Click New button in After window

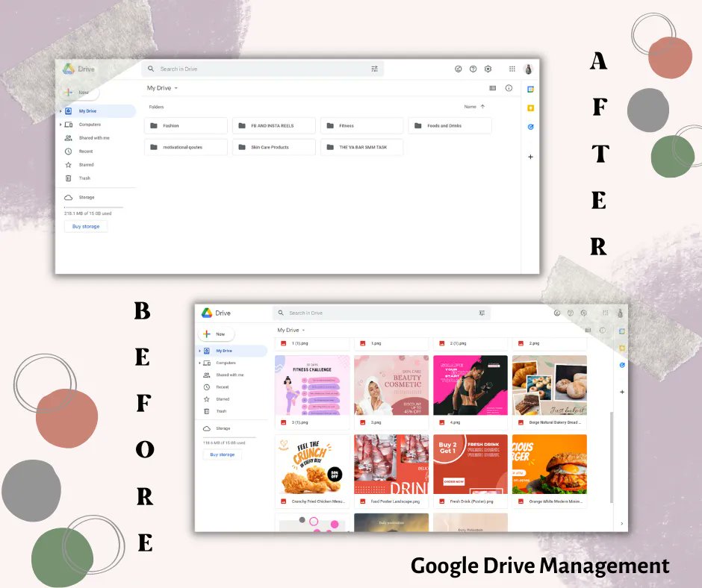80,93
